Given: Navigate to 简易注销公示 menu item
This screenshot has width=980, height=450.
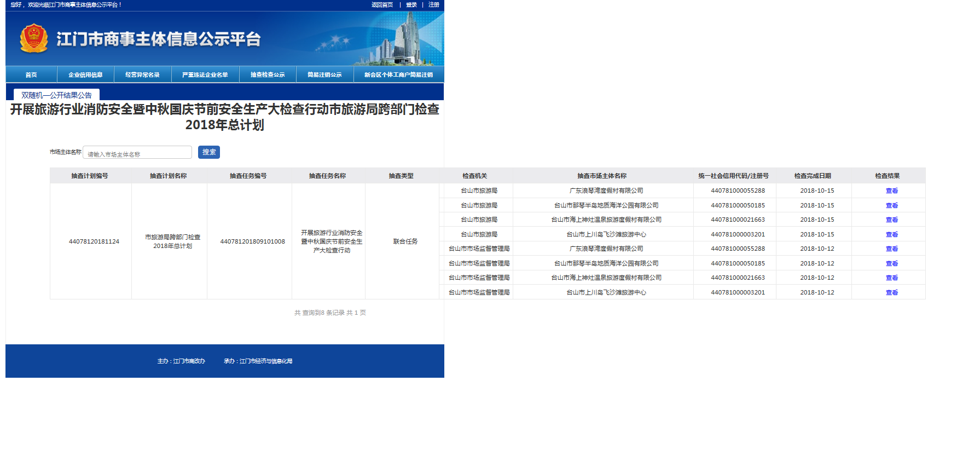Looking at the screenshot, I should click(x=324, y=74).
